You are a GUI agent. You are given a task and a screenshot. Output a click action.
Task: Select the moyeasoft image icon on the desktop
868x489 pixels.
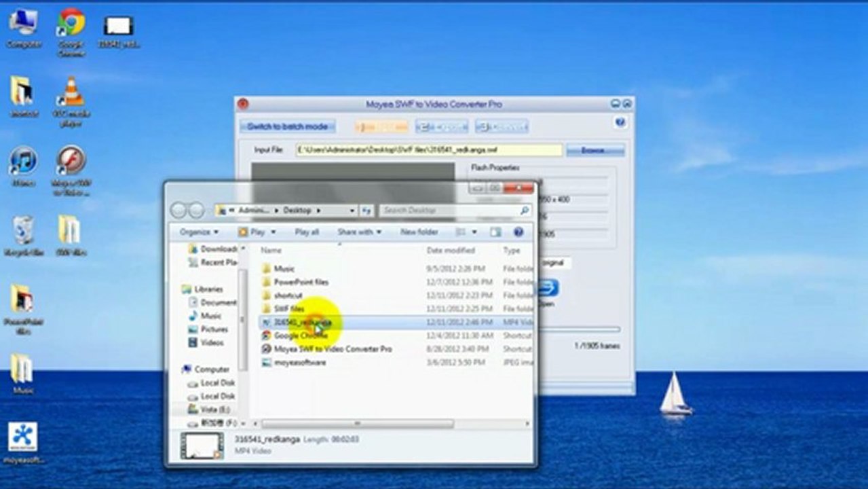(x=24, y=443)
